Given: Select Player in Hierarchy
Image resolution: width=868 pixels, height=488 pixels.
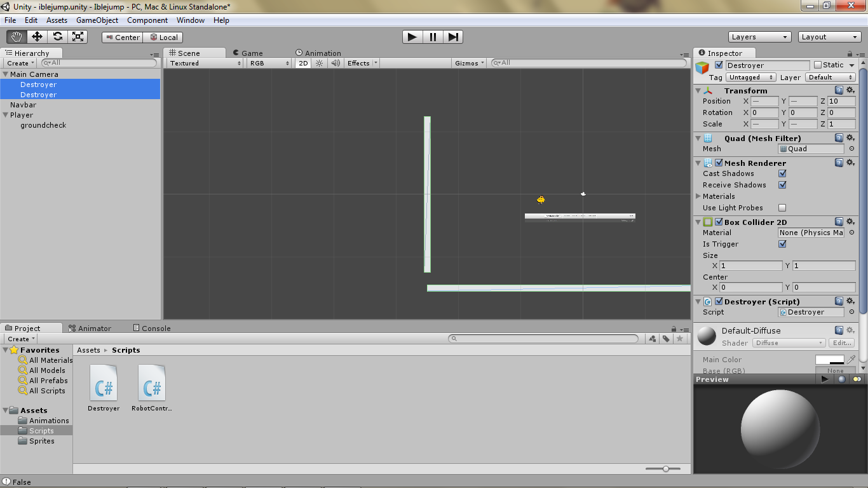Looking at the screenshot, I should tap(22, 115).
